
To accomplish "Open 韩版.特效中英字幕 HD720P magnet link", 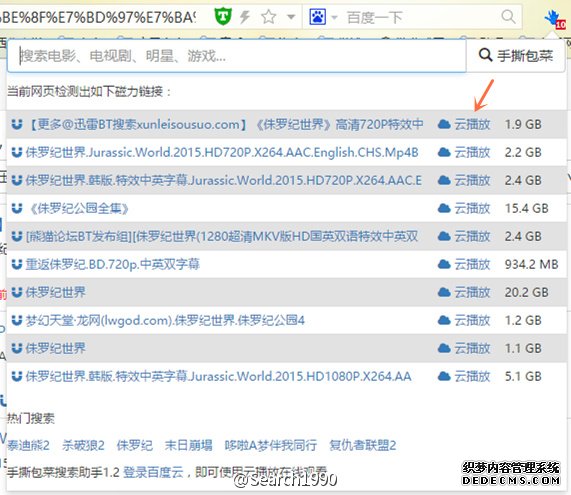I will tap(224, 180).
